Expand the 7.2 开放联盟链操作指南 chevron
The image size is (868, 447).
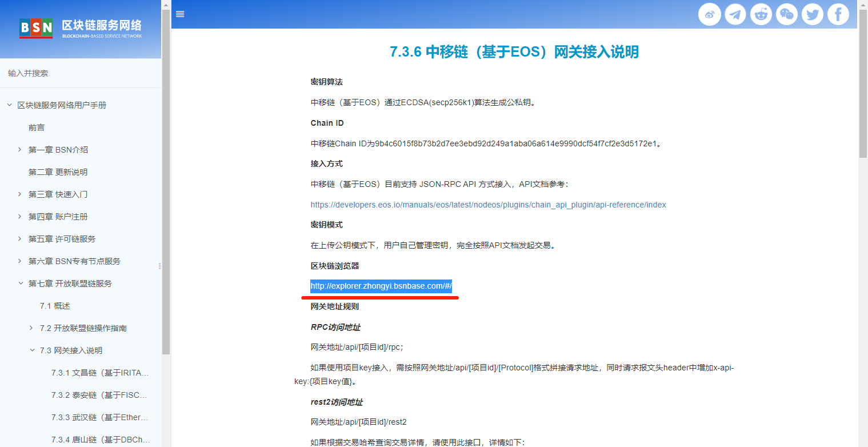click(x=32, y=328)
